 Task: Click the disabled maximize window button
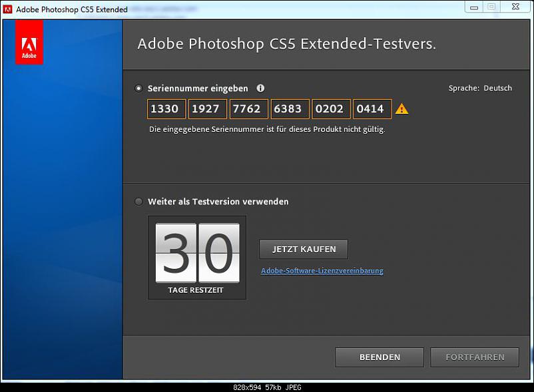[491, 7]
